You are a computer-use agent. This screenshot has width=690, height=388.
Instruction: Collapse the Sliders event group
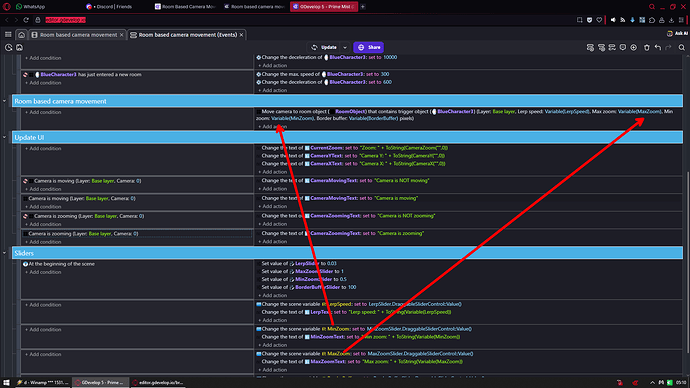coord(4,253)
